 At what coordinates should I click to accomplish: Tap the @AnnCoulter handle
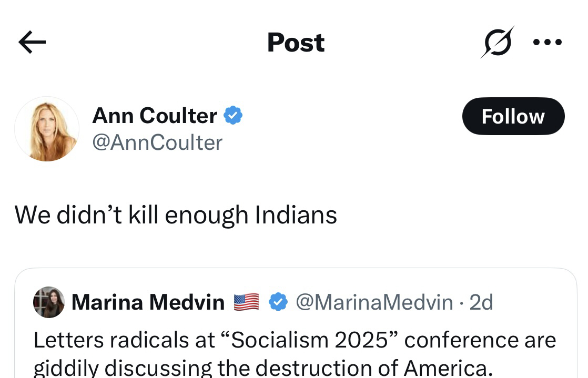coord(157,142)
